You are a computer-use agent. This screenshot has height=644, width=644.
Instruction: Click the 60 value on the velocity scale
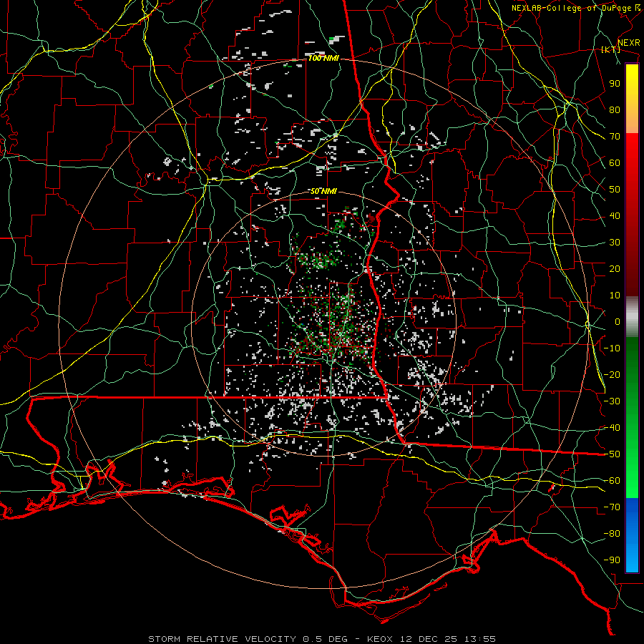(615, 163)
